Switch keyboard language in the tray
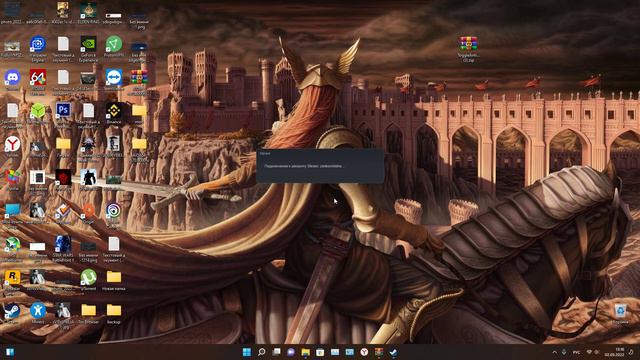 (576, 352)
